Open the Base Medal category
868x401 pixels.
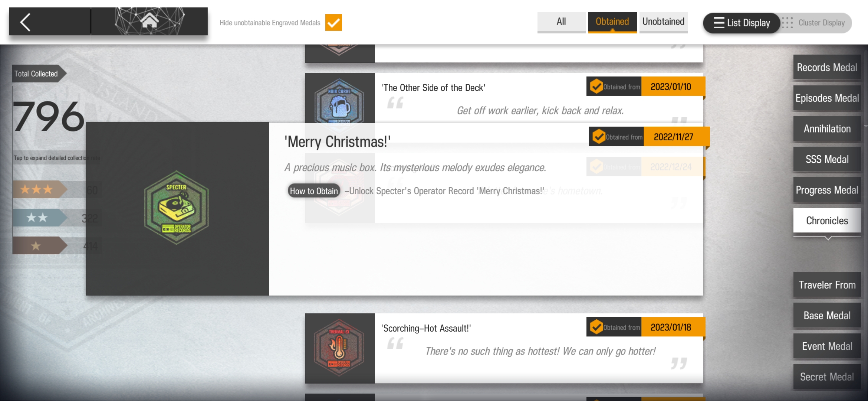tap(827, 316)
